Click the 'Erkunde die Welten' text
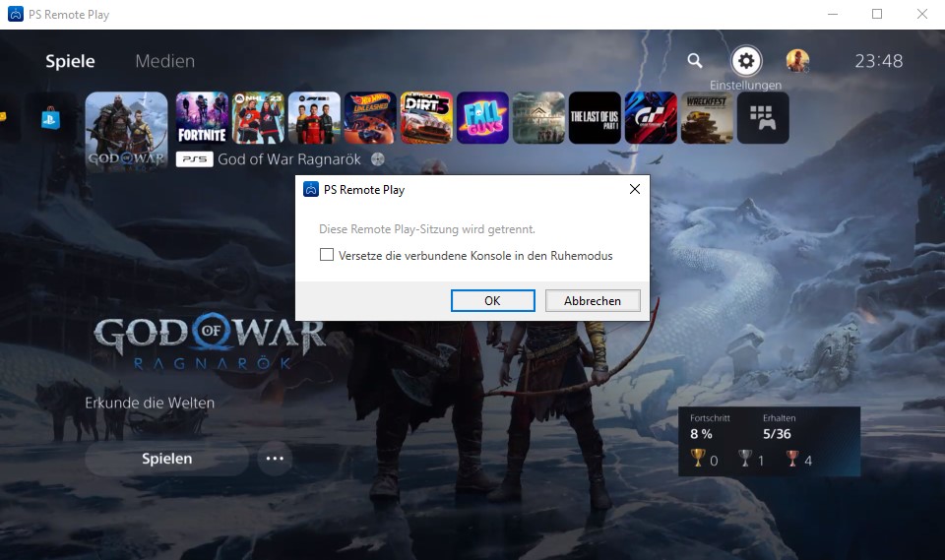Viewport: 945px width, 560px height. coord(150,403)
